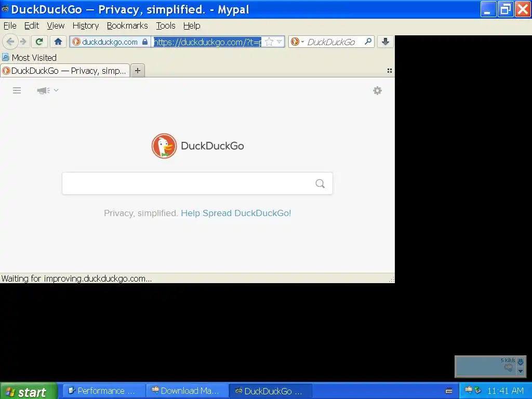The image size is (532, 399).
Task: Click the keyboard icon in taskbar
Action: 448,391
